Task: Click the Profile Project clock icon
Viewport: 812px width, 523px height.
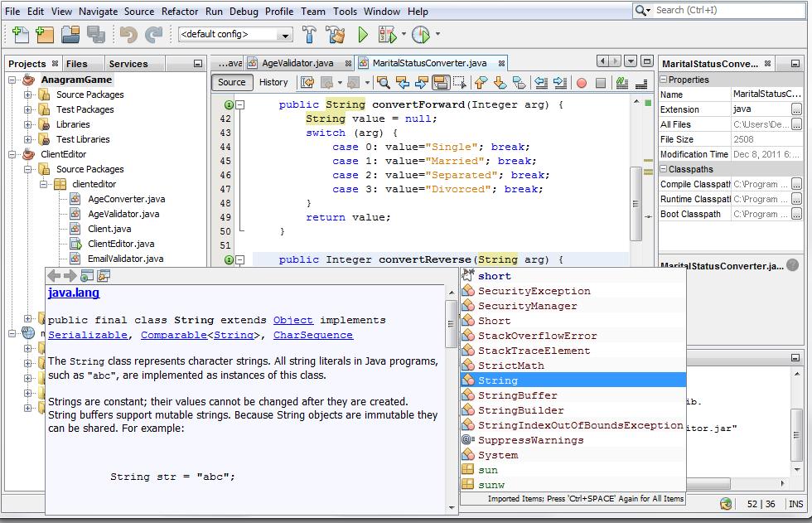Action: pyautogui.click(x=421, y=35)
